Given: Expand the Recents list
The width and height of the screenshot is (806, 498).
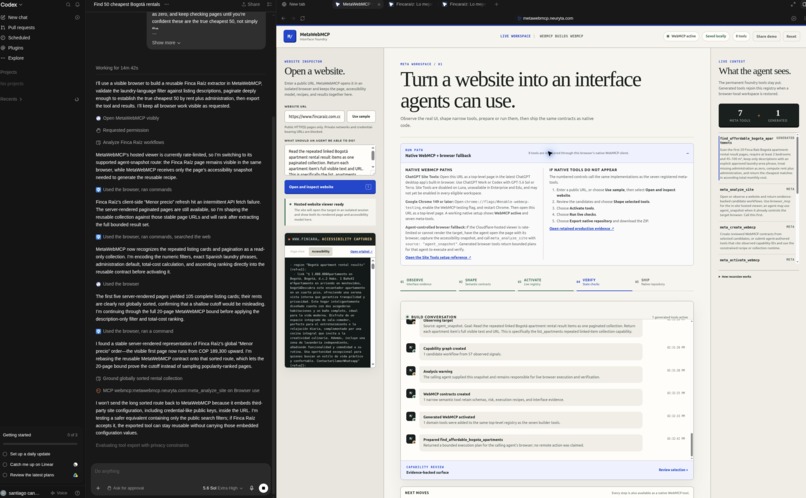Looking at the screenshot, I should click(x=11, y=99).
